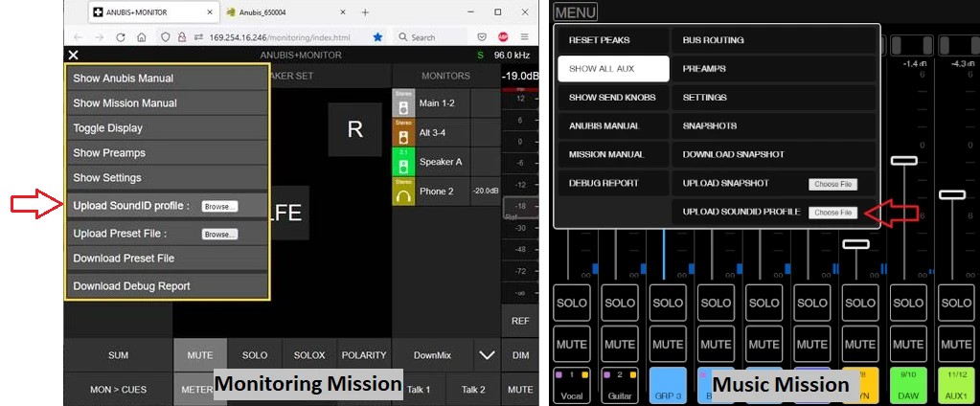
Task: Click the DAW channel fader handle
Action: click(x=903, y=161)
